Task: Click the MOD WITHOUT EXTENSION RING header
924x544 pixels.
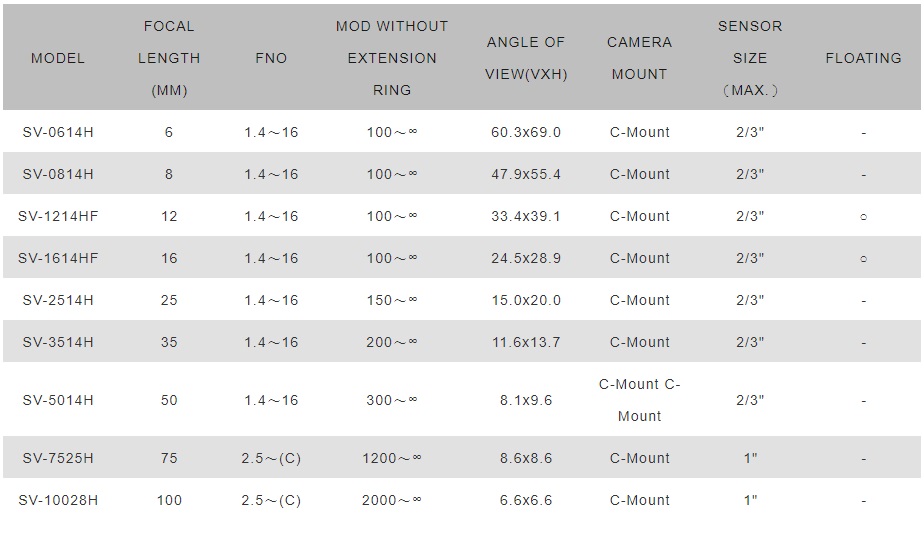Action: 392,58
